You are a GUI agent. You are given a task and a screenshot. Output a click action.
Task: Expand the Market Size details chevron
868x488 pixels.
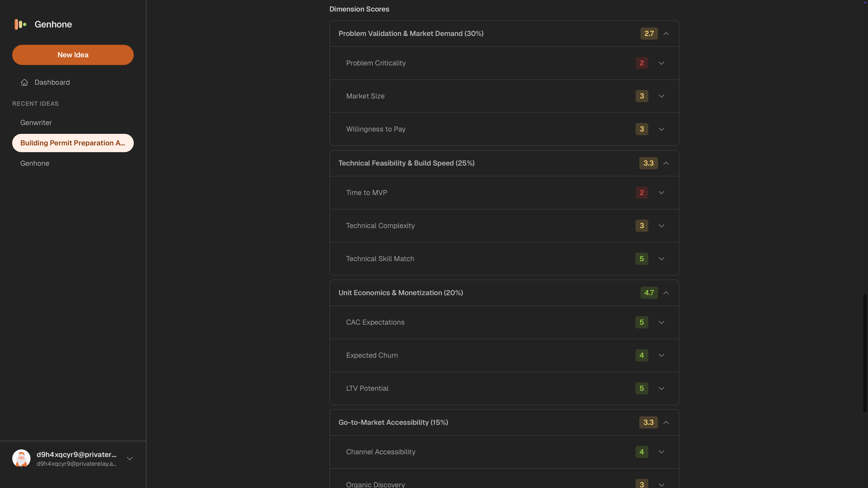[662, 96]
